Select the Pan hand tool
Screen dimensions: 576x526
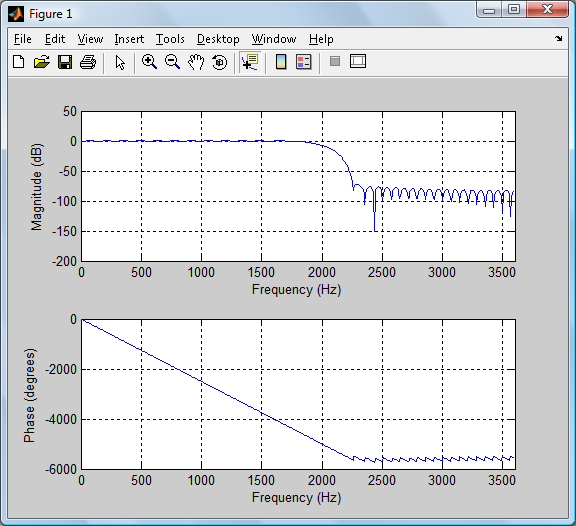tap(196, 62)
